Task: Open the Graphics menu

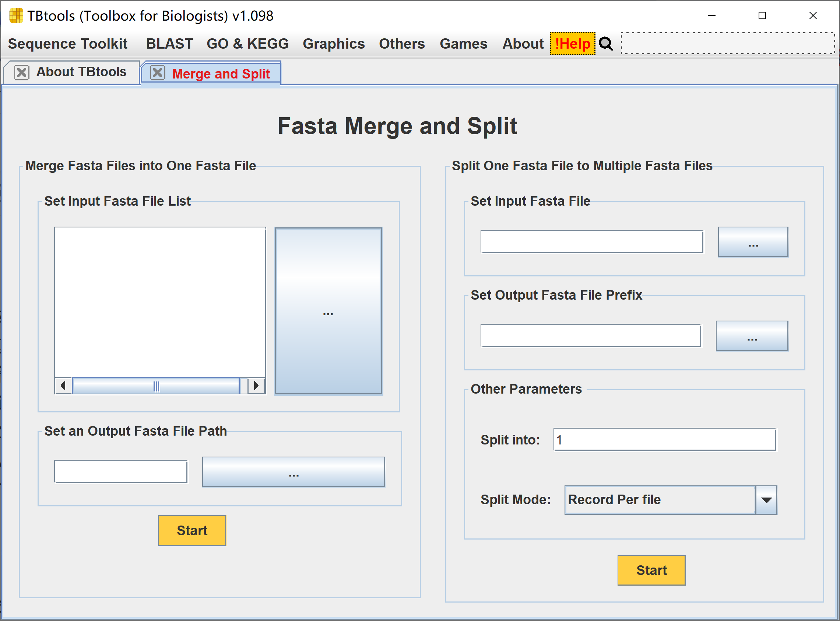Action: [x=333, y=43]
